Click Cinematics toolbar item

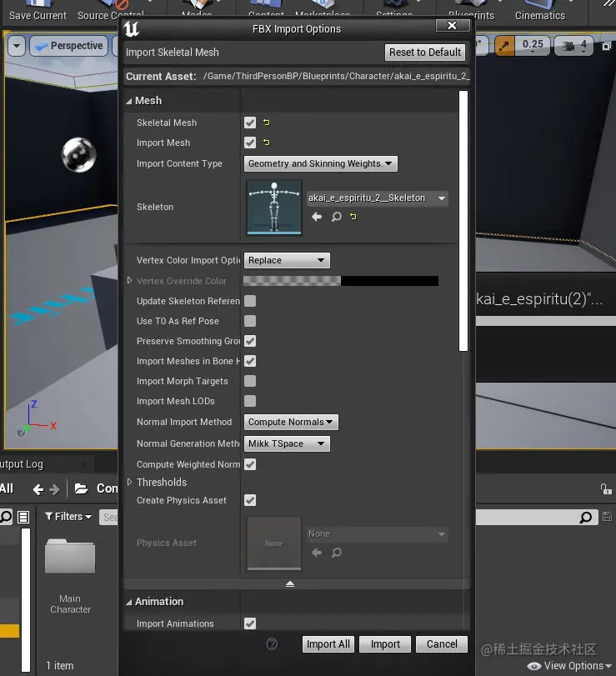pyautogui.click(x=539, y=11)
